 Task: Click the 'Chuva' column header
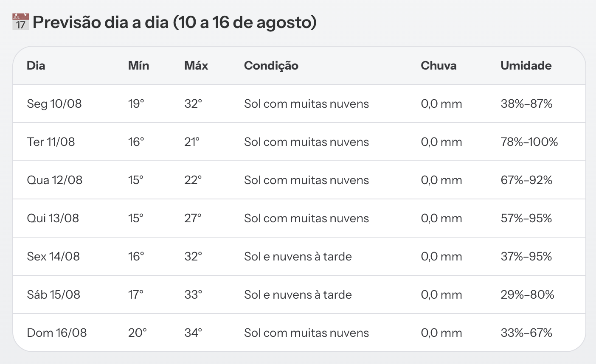coord(439,65)
